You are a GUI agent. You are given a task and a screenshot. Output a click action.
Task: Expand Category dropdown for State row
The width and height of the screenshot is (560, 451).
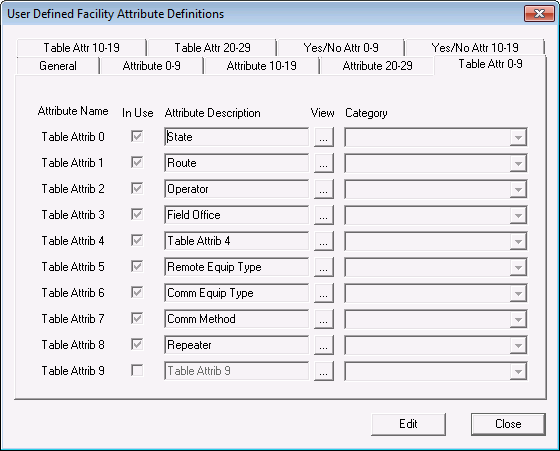(x=518, y=137)
